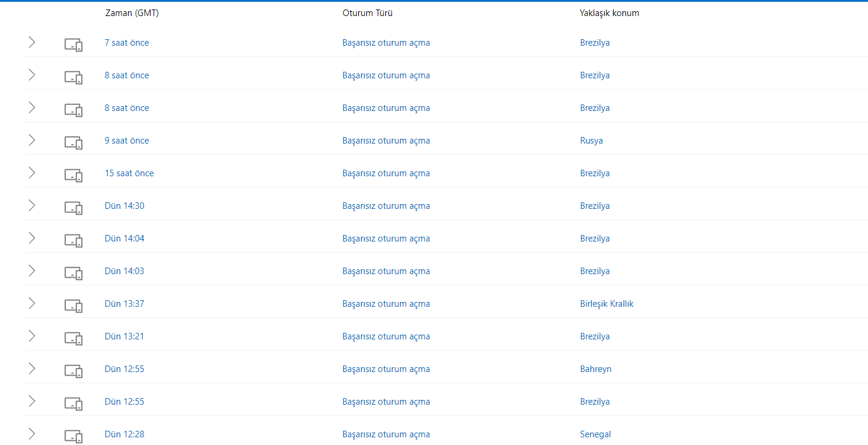Select the device icon next to 15 saat önce
868x445 pixels.
tap(74, 174)
